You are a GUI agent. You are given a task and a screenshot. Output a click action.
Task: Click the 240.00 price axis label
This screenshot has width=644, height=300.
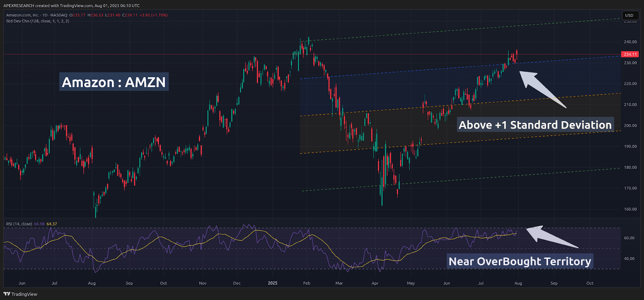630,42
